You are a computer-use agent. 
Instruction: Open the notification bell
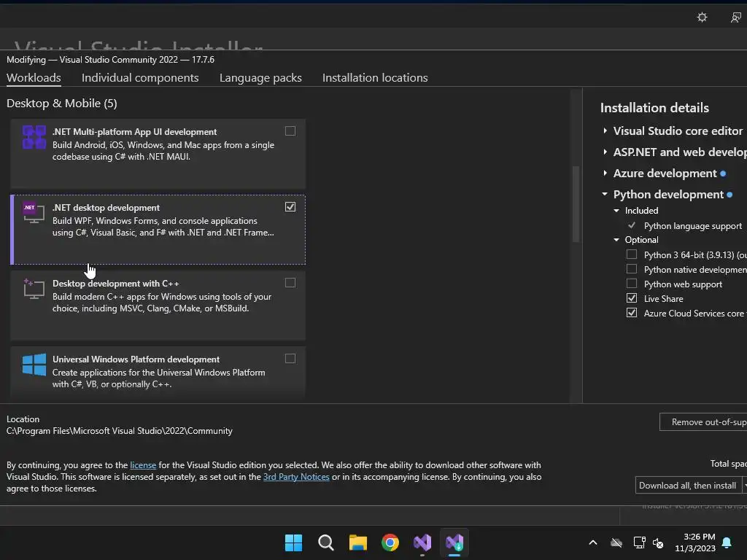tap(727, 542)
